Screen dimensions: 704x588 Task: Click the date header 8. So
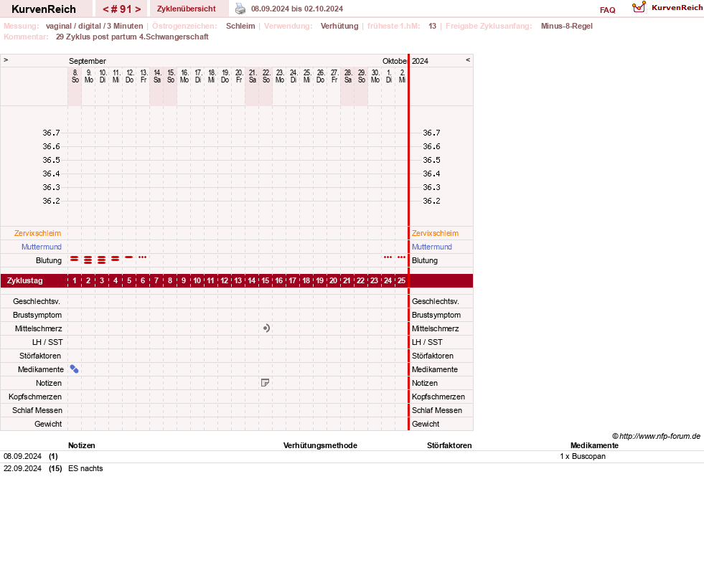pyautogui.click(x=75, y=76)
